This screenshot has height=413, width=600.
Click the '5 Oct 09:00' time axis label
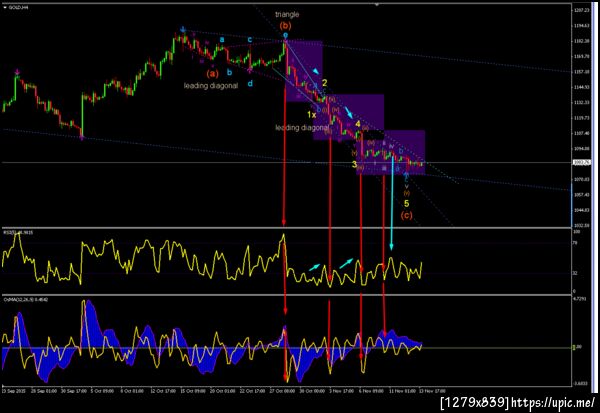(x=101, y=391)
